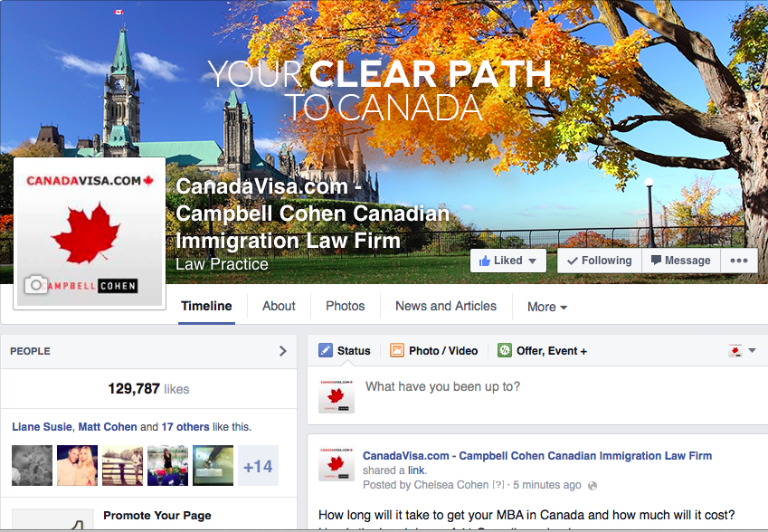The height and width of the screenshot is (532, 768).
Task: Click the 17 others link
Action: tap(185, 427)
